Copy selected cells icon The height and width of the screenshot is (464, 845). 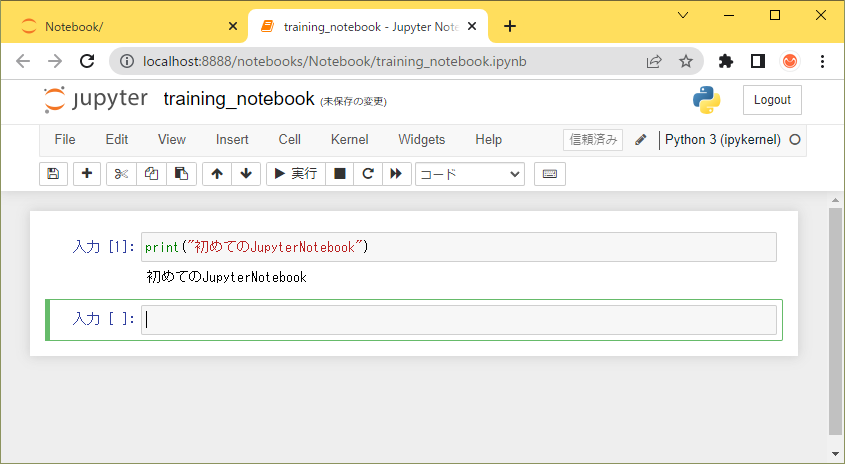151,174
